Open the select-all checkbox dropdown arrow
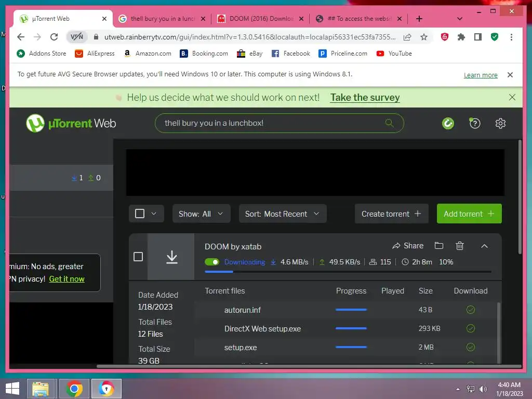 click(x=154, y=214)
